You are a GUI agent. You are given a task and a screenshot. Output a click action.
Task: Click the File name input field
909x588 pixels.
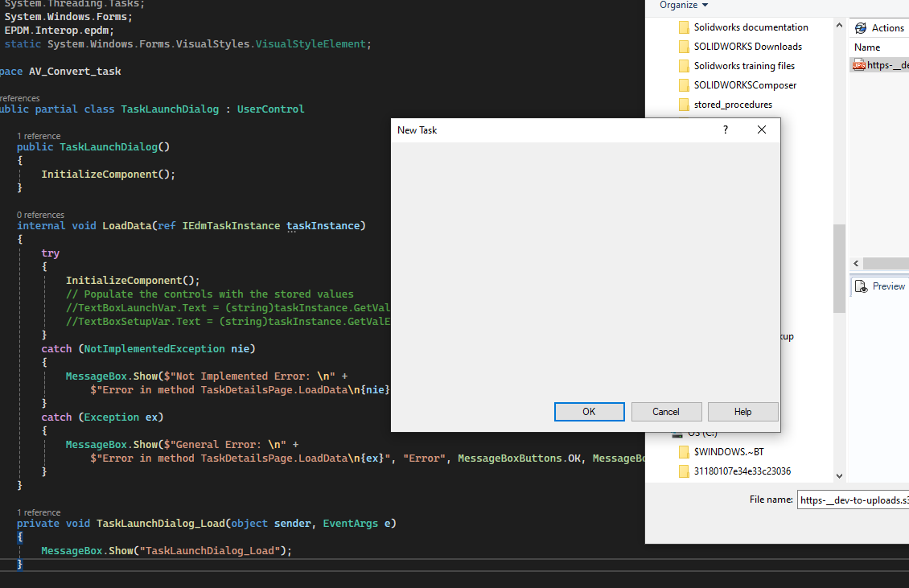[853, 500]
